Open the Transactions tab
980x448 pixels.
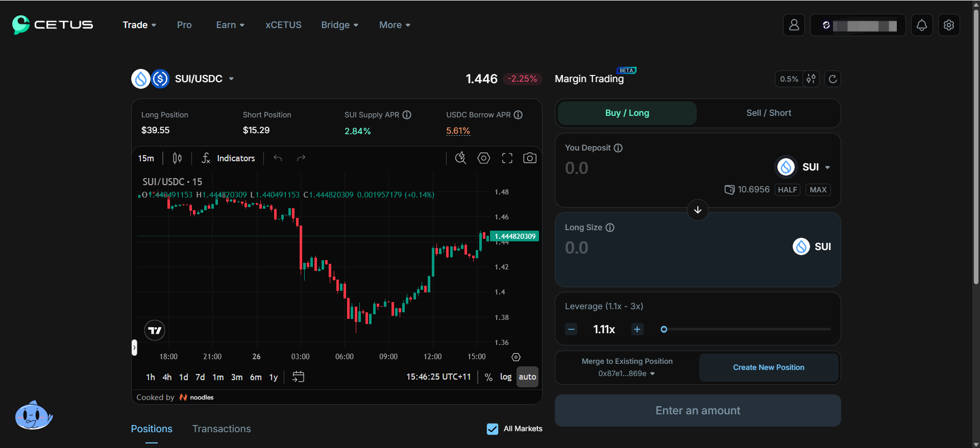click(x=221, y=429)
